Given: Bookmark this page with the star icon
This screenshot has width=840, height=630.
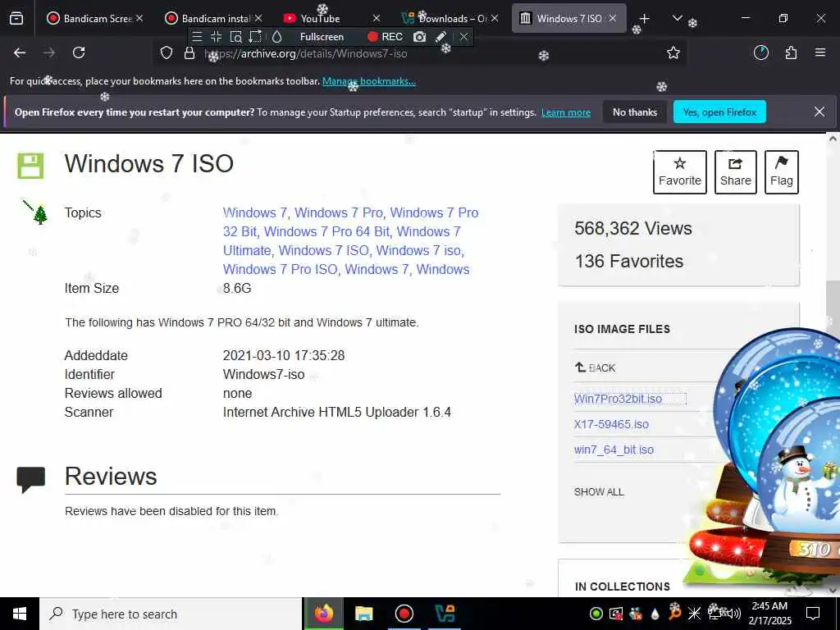Looking at the screenshot, I should pyautogui.click(x=673, y=52).
